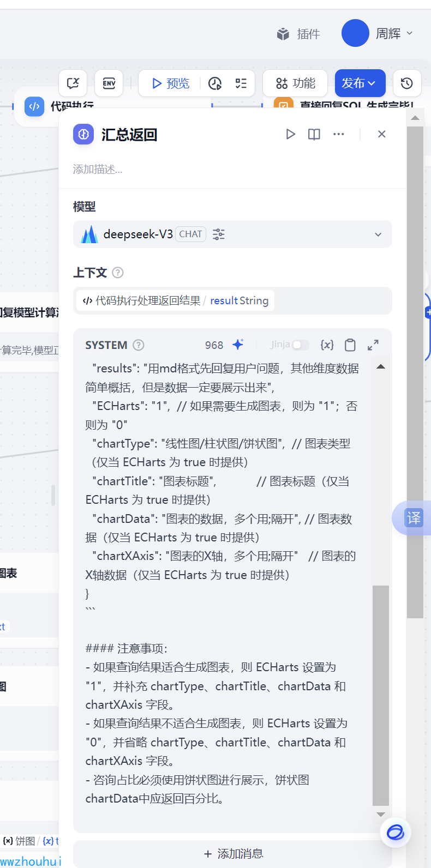Click the prompt editor scrollbar thumb
The image size is (431, 868).
coord(381,695)
